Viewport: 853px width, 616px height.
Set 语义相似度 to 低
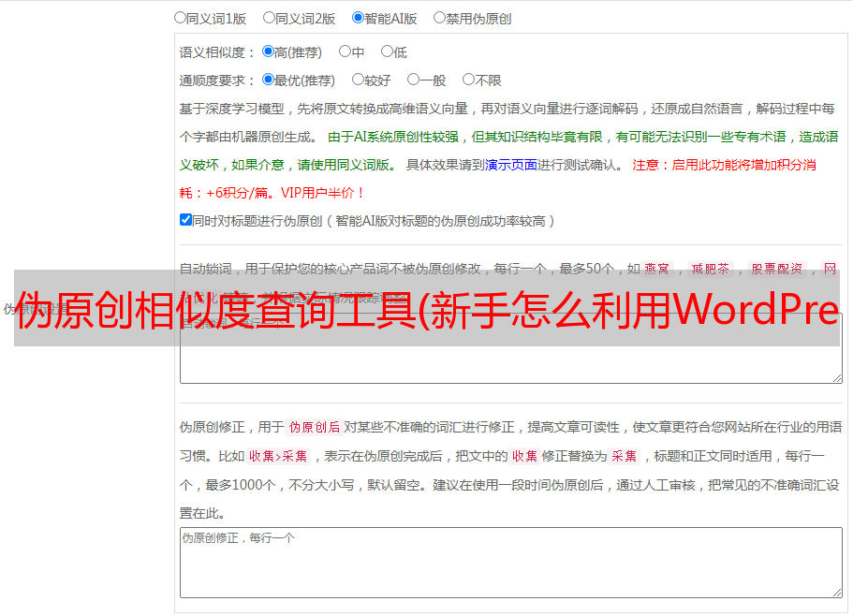(387, 51)
